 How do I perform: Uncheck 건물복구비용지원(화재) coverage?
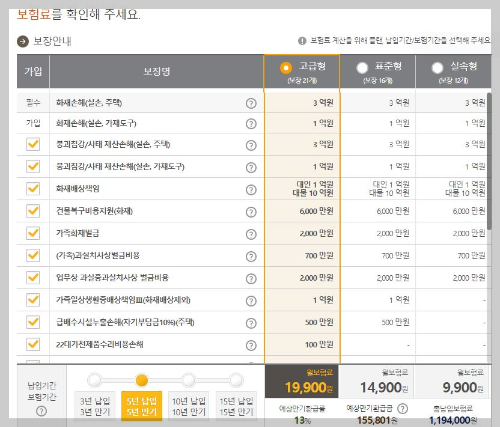(x=33, y=211)
